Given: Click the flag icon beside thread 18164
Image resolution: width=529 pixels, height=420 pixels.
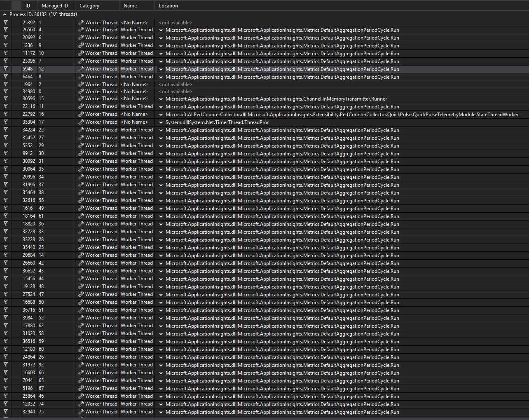Looking at the screenshot, I should coord(6,216).
